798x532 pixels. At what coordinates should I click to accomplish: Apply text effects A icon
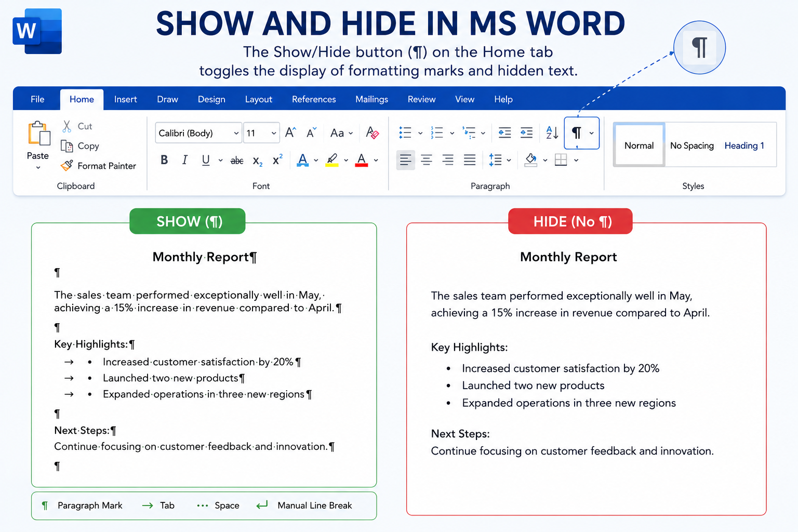coord(303,160)
